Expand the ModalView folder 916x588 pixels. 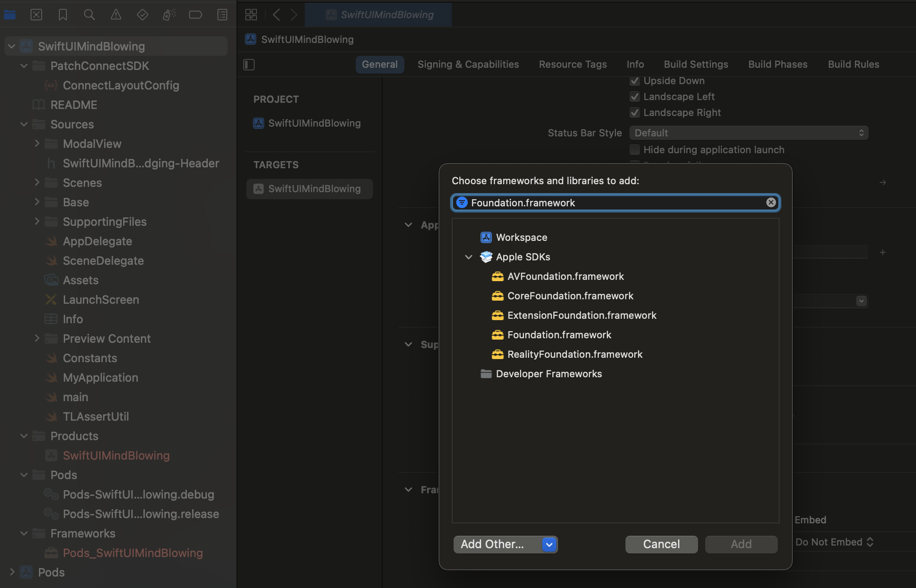[37, 143]
